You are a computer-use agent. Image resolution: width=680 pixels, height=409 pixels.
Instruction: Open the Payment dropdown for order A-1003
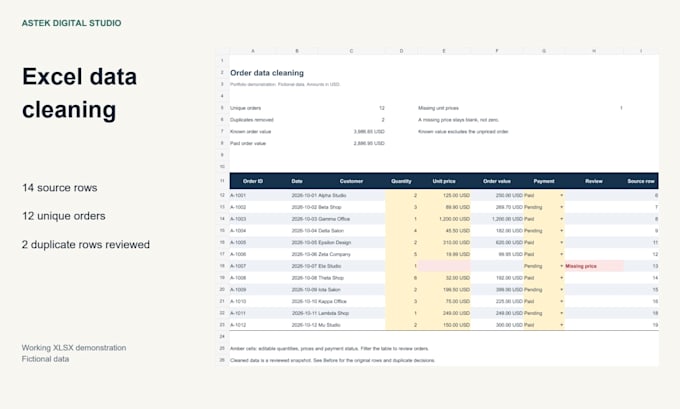pyautogui.click(x=562, y=219)
